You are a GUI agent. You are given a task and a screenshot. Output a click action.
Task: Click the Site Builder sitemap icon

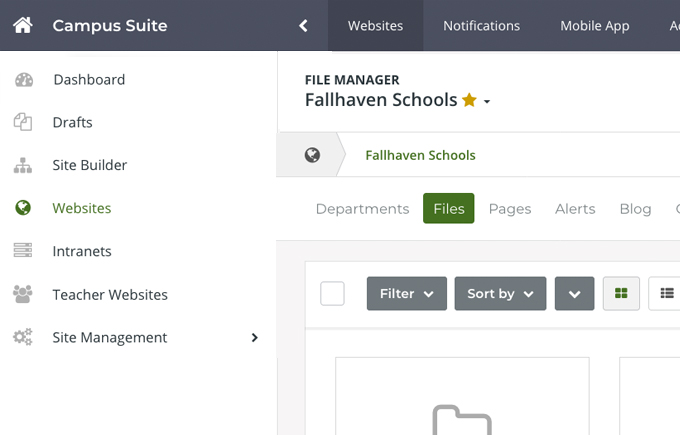[23, 165]
